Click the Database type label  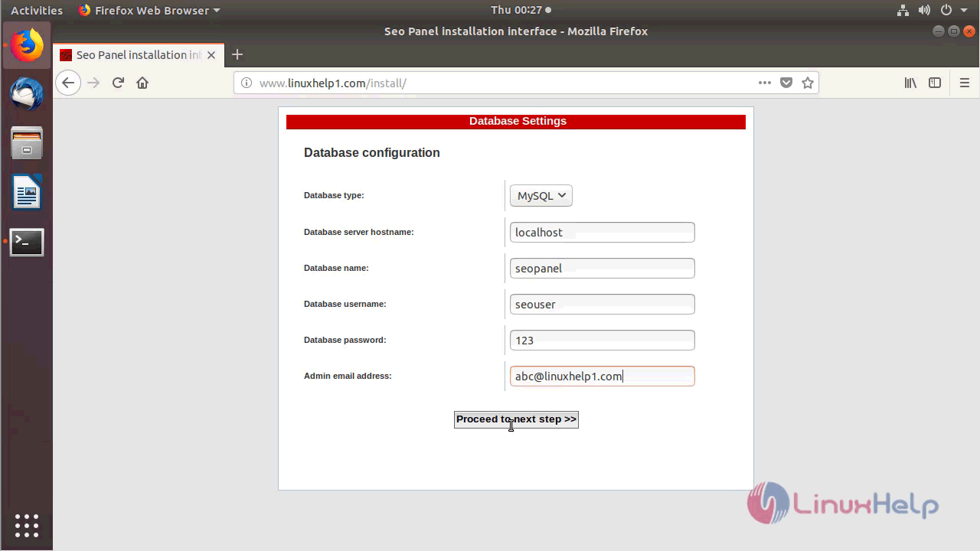[x=334, y=195]
